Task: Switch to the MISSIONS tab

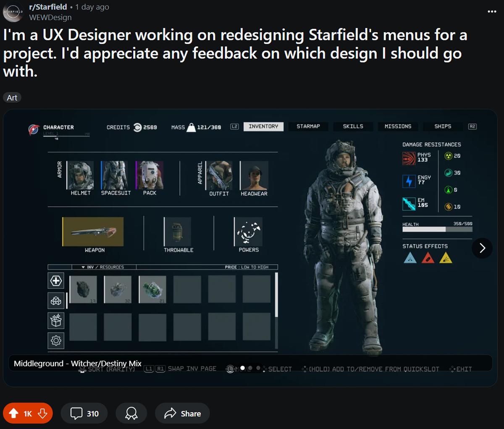Action: tap(398, 126)
